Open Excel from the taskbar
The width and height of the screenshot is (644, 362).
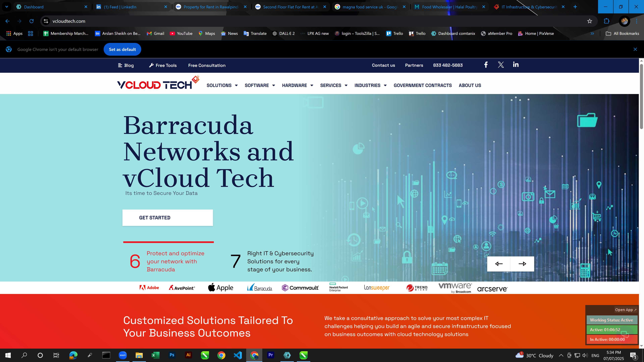click(x=155, y=355)
